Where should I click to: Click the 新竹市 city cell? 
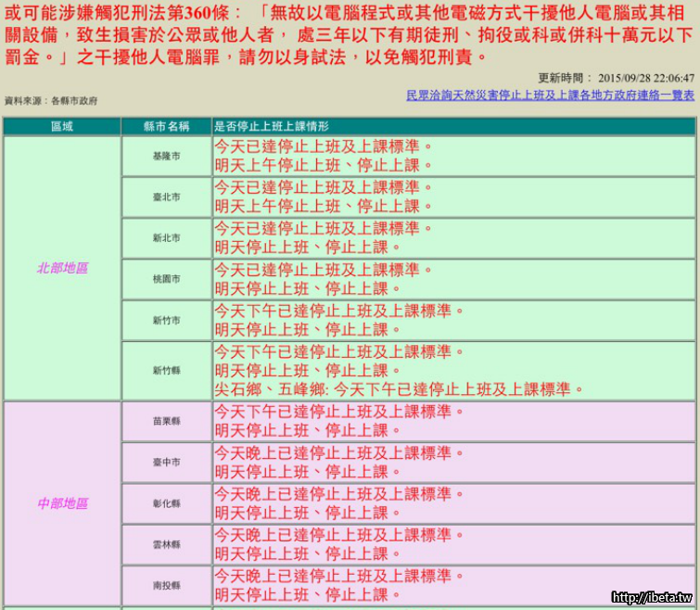167,320
